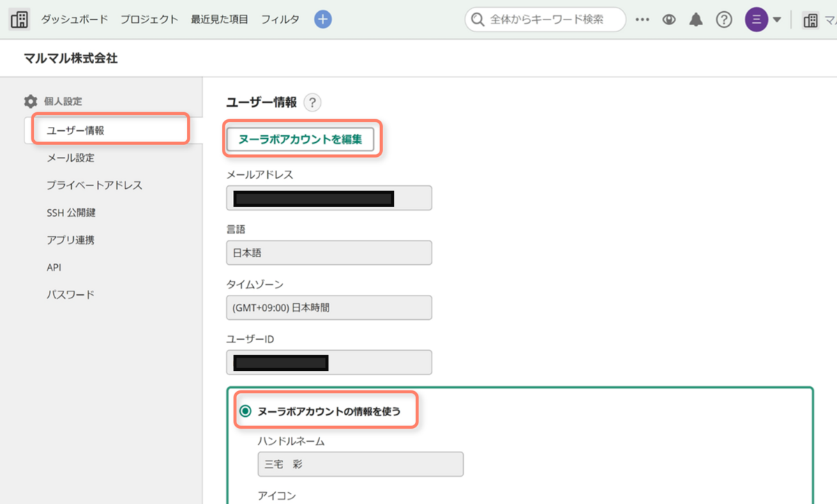The height and width of the screenshot is (504, 837).
Task: Click ヌーラボアカウントを編集 button
Action: click(301, 139)
